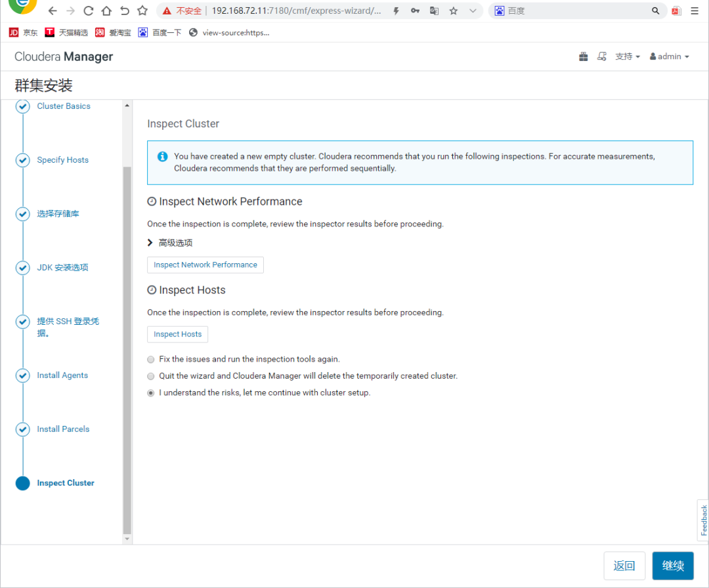Click the Cluster Basics checkmark circle
Image resolution: width=709 pixels, height=588 pixels.
click(x=22, y=106)
